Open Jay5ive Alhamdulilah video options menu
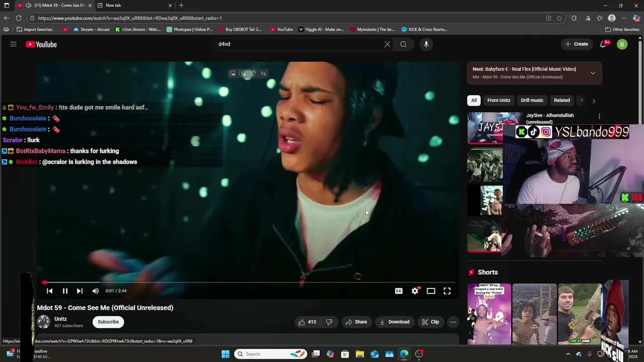This screenshot has width=644, height=362. tap(599, 116)
